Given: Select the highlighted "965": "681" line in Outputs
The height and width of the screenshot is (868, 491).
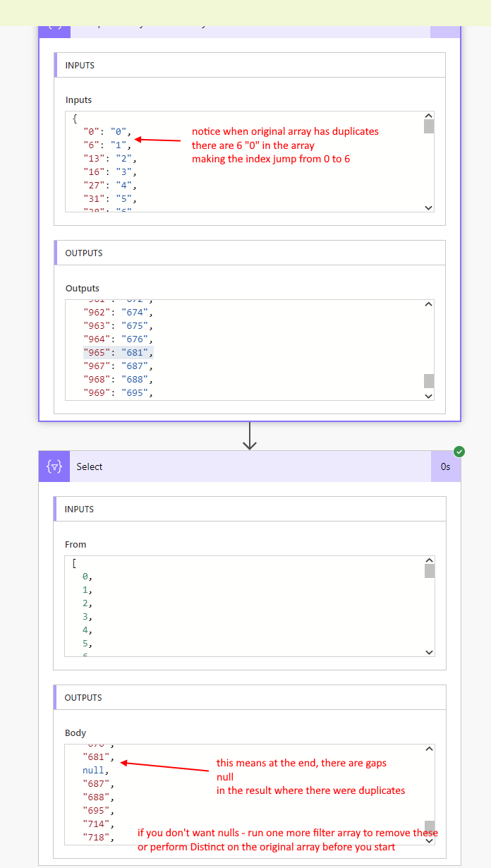Looking at the screenshot, I should [x=118, y=352].
